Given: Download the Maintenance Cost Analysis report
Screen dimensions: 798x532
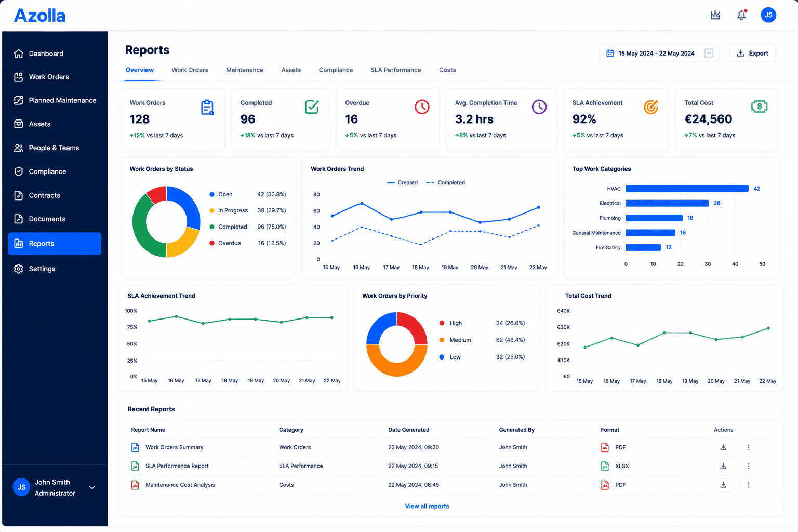Looking at the screenshot, I should pyautogui.click(x=723, y=485).
